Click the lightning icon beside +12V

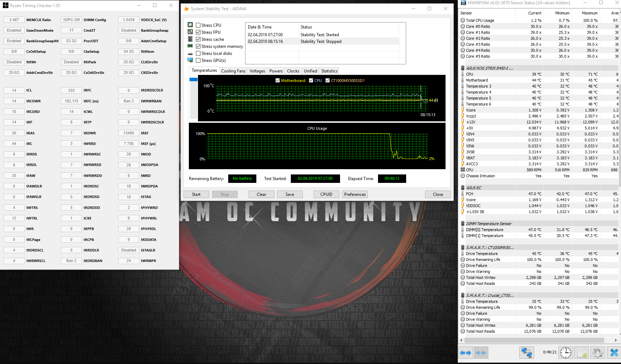(463, 122)
